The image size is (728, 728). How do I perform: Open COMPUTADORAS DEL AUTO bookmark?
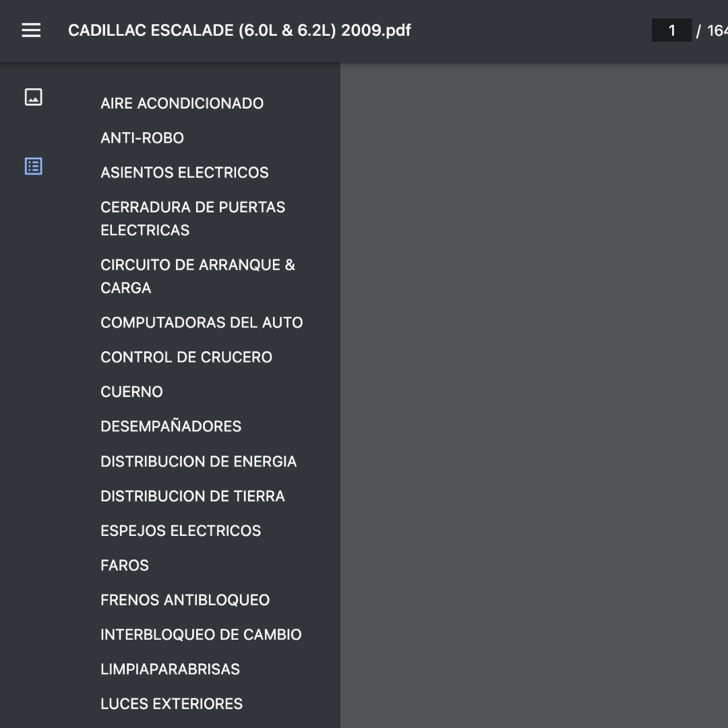202,322
